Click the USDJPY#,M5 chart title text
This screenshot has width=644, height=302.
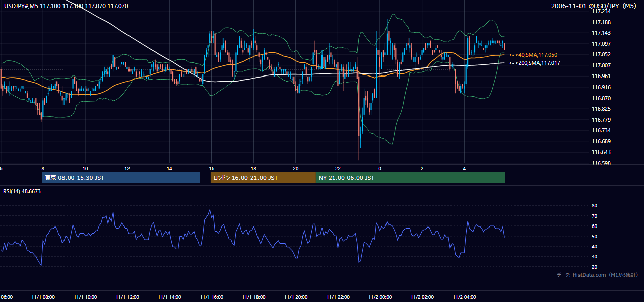66,6
